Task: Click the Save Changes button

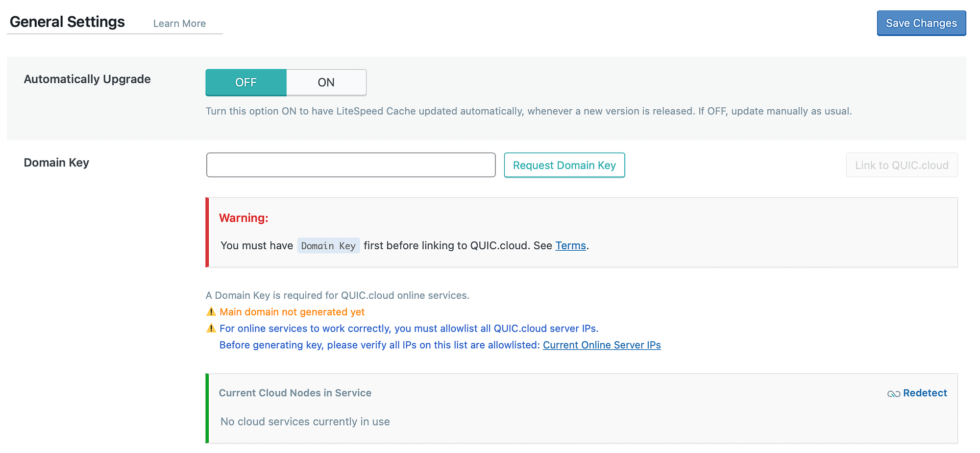Action: (921, 23)
